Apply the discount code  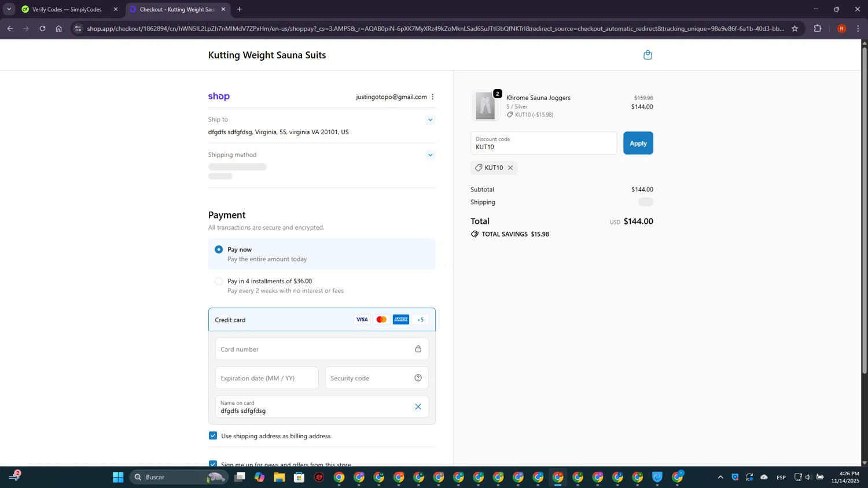(638, 143)
